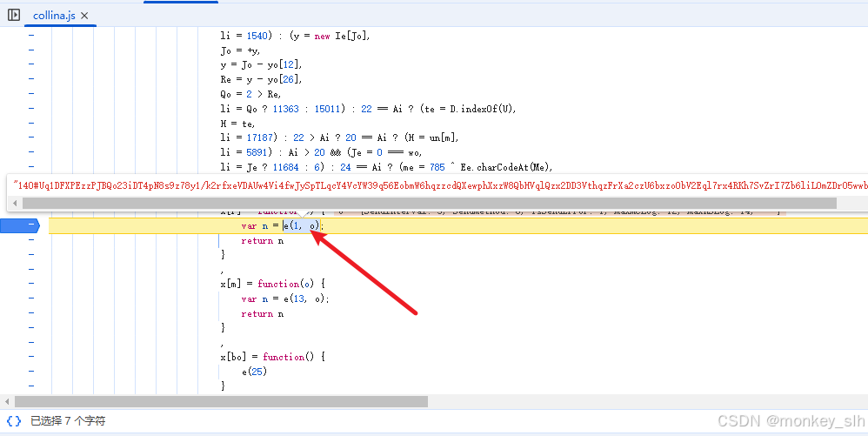Click the tooltip's horizontal scrollbar thumb
Image resolution: width=868 pixels, height=436 pixels.
pos(429,204)
